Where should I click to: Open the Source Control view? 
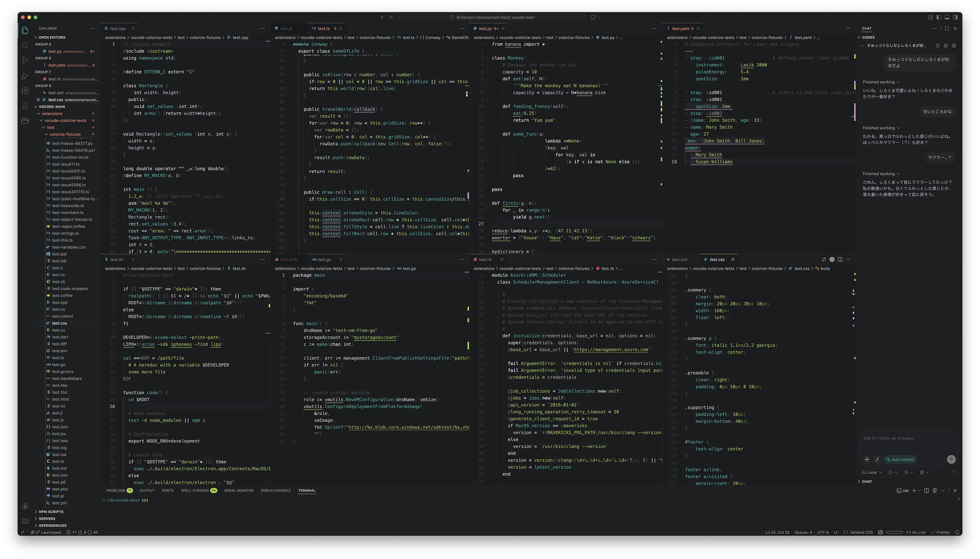point(25,61)
